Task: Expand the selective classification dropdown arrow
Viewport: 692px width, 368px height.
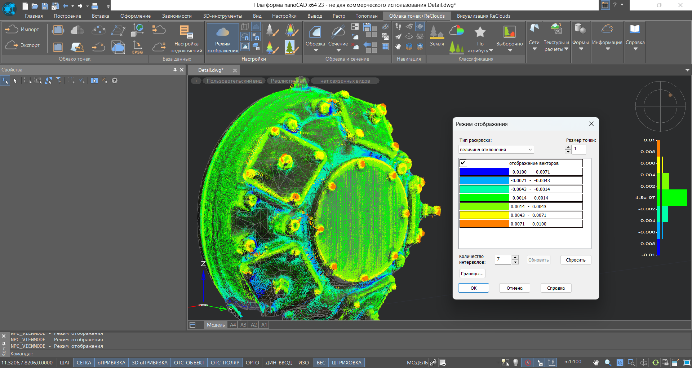Action: (x=509, y=50)
